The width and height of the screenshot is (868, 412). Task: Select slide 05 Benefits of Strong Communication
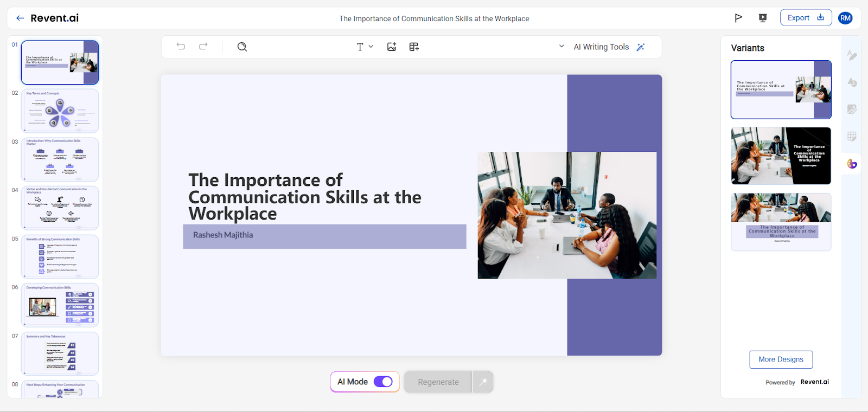click(x=60, y=256)
